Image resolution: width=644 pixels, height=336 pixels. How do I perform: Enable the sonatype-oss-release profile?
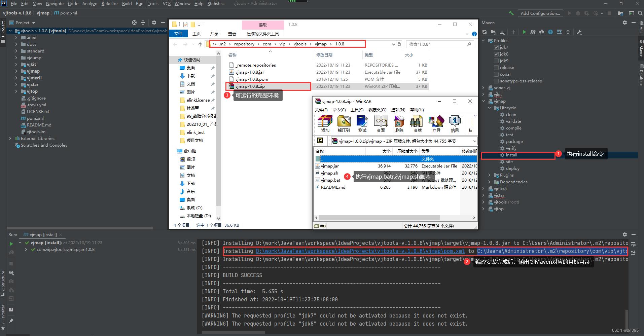click(x=496, y=81)
